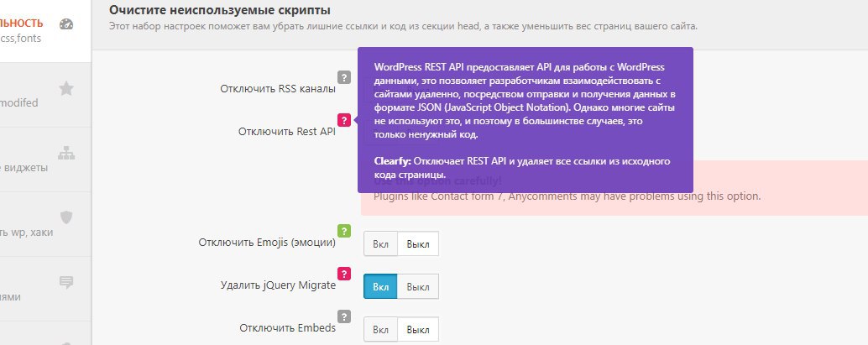Turn on Отключить Embeds with Вкл
Image resolution: width=868 pixels, height=345 pixels.
380,329
